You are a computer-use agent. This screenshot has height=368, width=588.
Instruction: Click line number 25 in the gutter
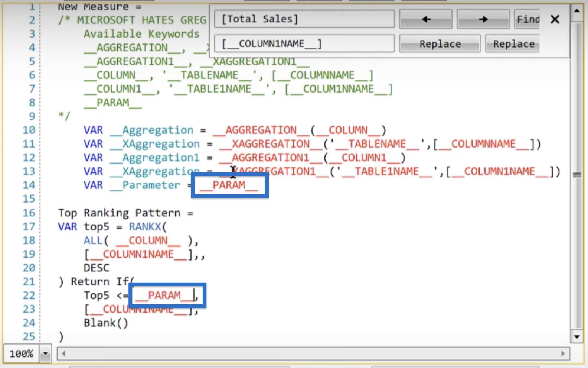29,336
